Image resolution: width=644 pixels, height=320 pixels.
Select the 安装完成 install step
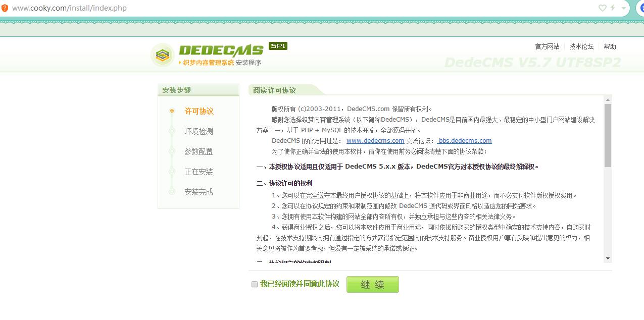199,192
